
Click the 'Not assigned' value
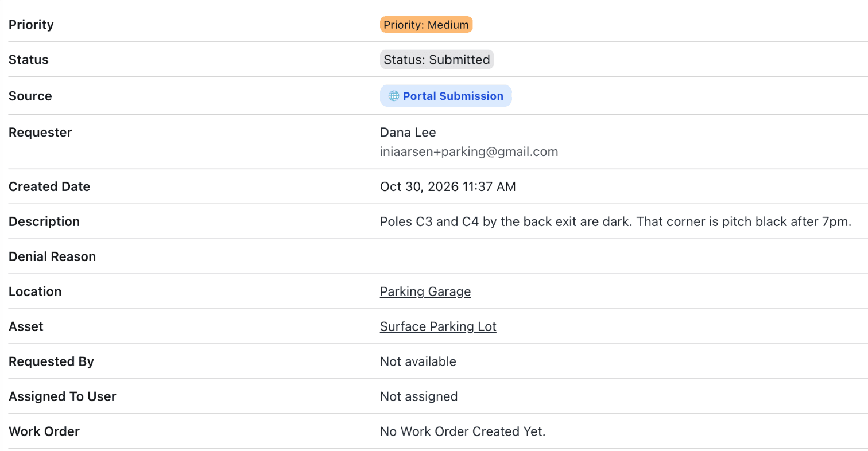pyautogui.click(x=418, y=396)
